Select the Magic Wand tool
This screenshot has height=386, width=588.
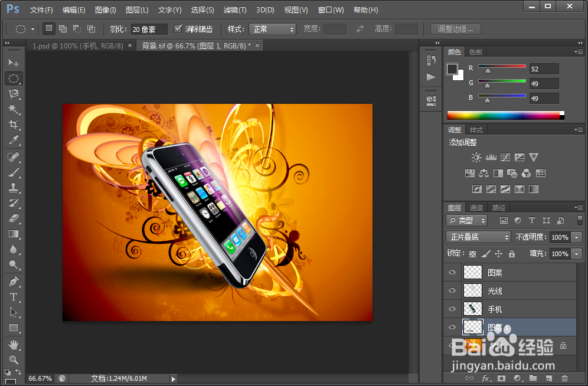click(x=14, y=109)
